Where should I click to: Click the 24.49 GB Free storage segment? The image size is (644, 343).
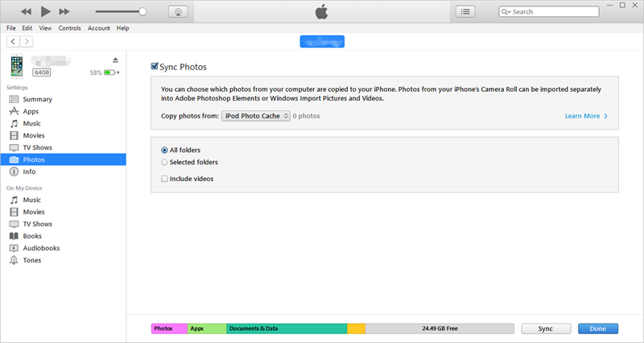click(x=440, y=329)
